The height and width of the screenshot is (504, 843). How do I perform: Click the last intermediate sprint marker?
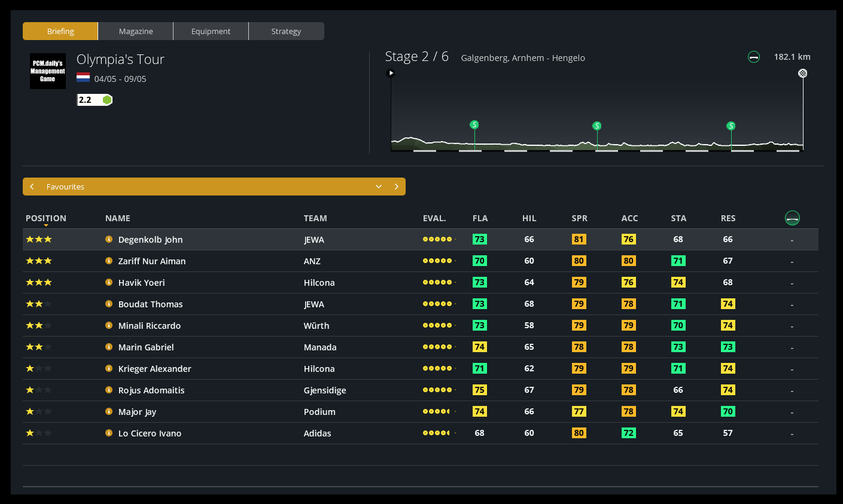click(731, 126)
